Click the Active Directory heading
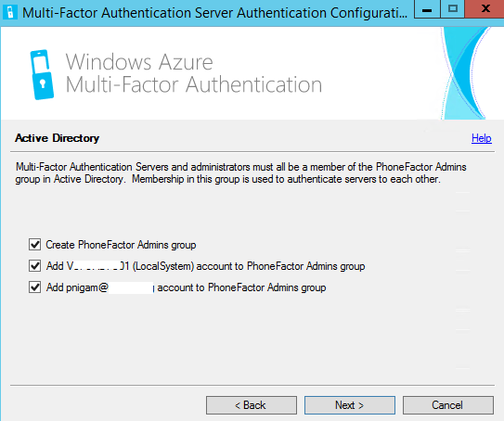 [58, 138]
